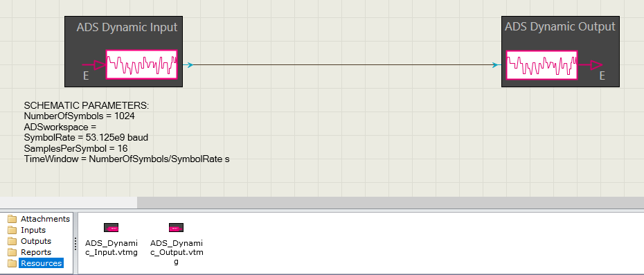Viewport: 644px width, 275px height.
Task: Click the Inputs folder icon
Action: point(12,230)
